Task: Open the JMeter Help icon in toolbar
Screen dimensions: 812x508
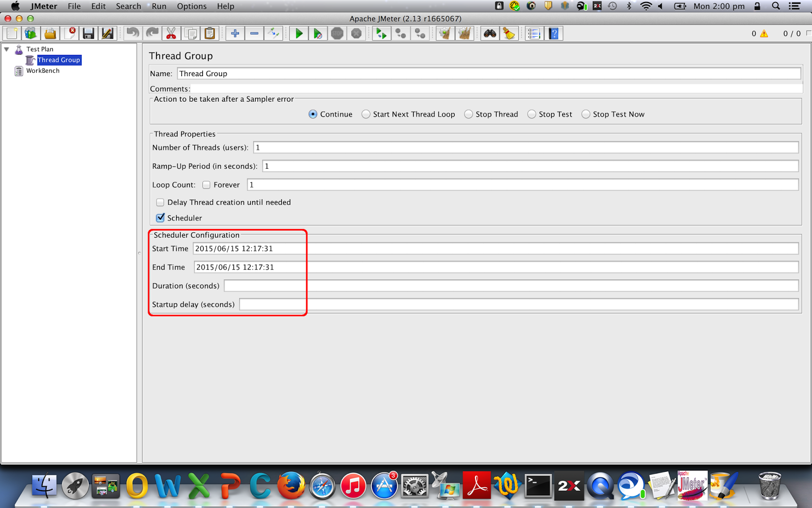Action: [554, 34]
